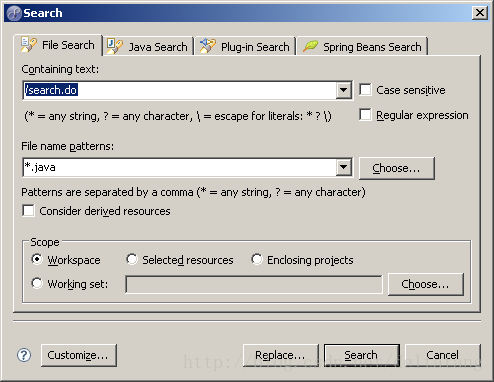Click Choose next to Working set
Image resolution: width=494 pixels, height=382 pixels.
[x=426, y=284]
